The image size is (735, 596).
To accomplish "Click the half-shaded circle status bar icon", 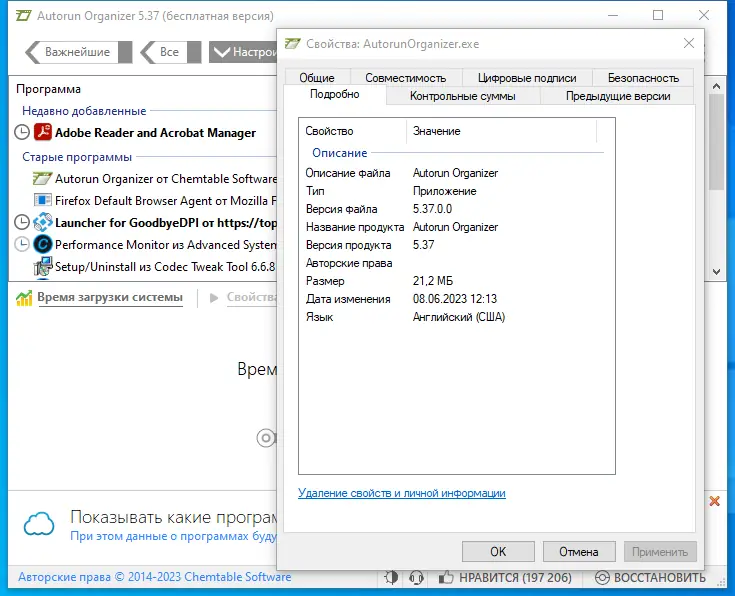I will pyautogui.click(x=391, y=577).
